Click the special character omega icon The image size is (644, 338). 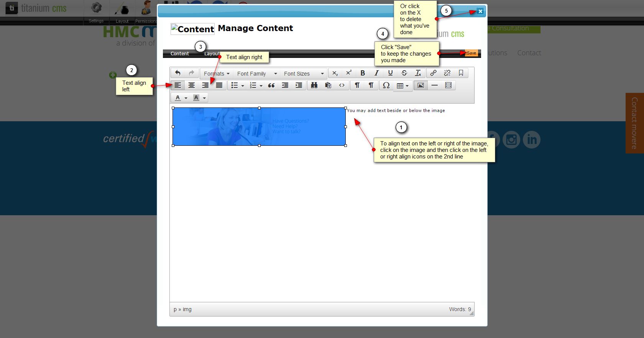click(x=386, y=85)
